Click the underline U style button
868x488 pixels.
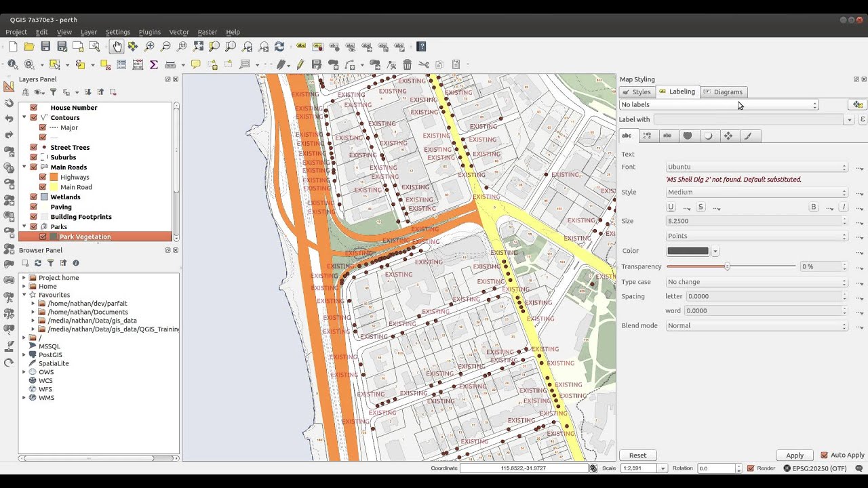coord(671,207)
